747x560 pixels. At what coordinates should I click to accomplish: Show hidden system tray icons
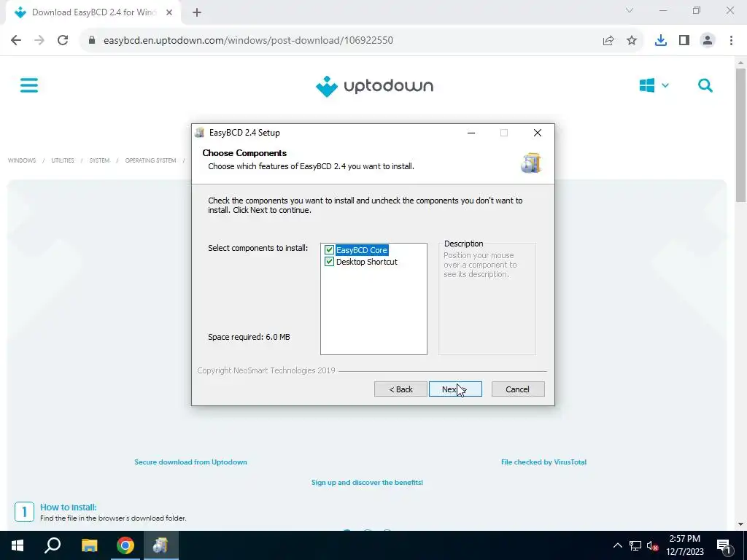[x=617, y=545]
